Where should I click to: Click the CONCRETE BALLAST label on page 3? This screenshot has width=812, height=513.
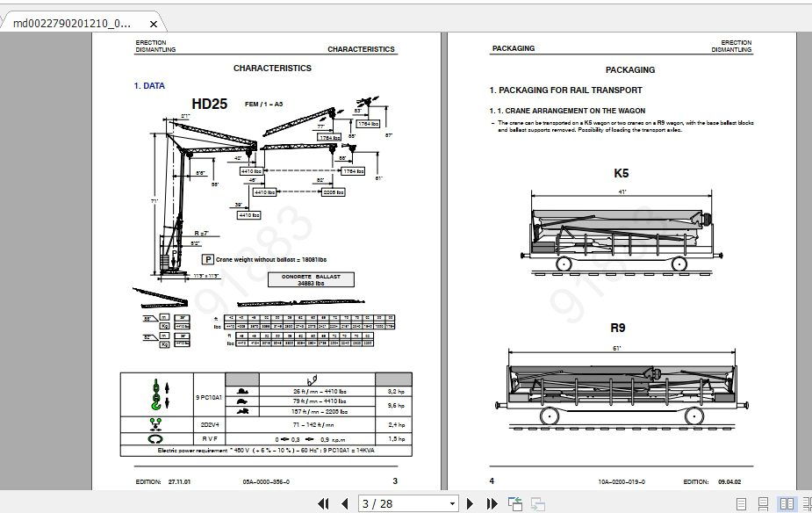(x=310, y=278)
